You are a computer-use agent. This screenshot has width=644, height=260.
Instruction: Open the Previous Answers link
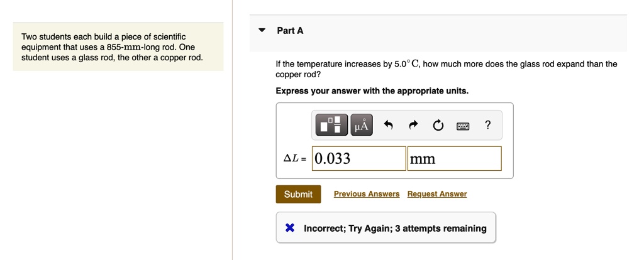(x=367, y=194)
